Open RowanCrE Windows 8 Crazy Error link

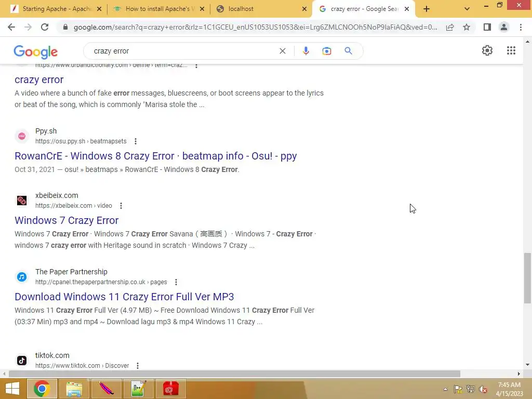156,156
